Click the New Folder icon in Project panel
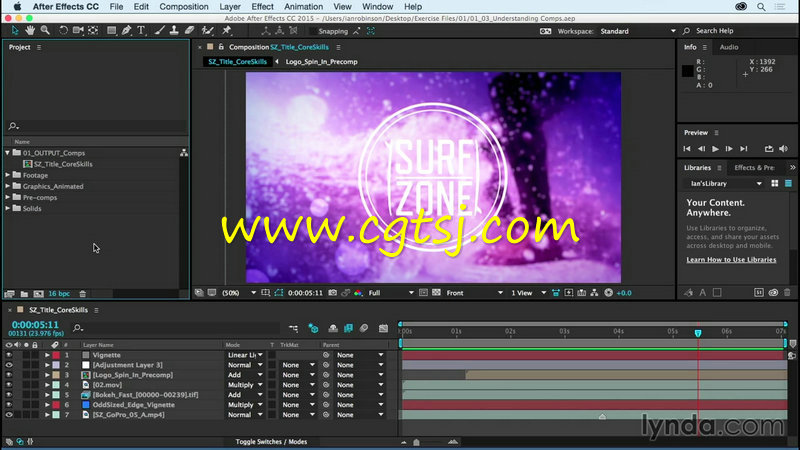 [x=24, y=294]
